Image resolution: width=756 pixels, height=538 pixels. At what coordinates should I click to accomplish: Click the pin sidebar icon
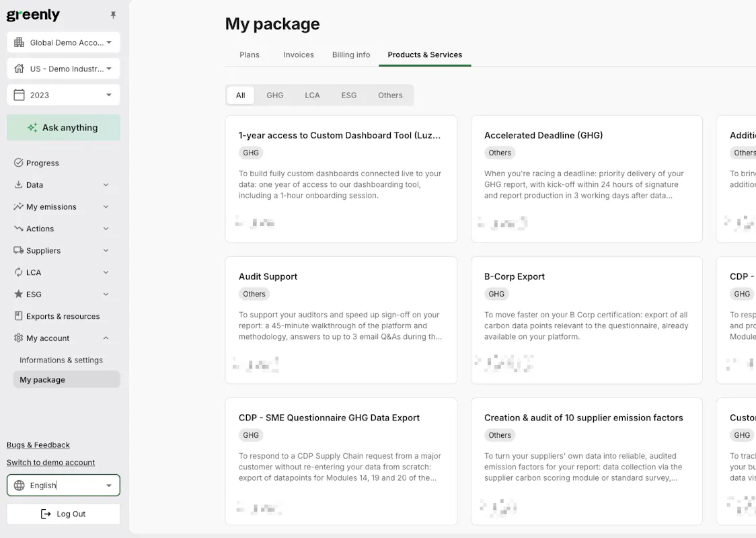pyautogui.click(x=113, y=15)
